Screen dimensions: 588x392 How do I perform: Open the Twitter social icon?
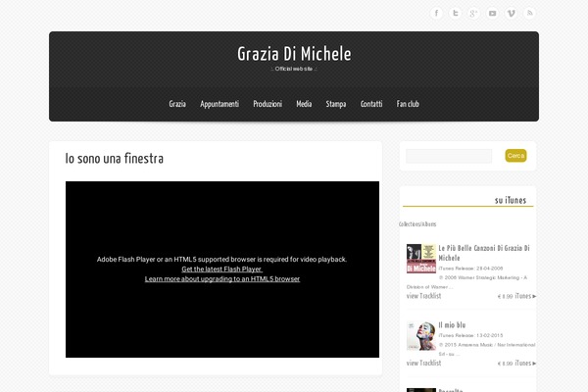(x=455, y=14)
